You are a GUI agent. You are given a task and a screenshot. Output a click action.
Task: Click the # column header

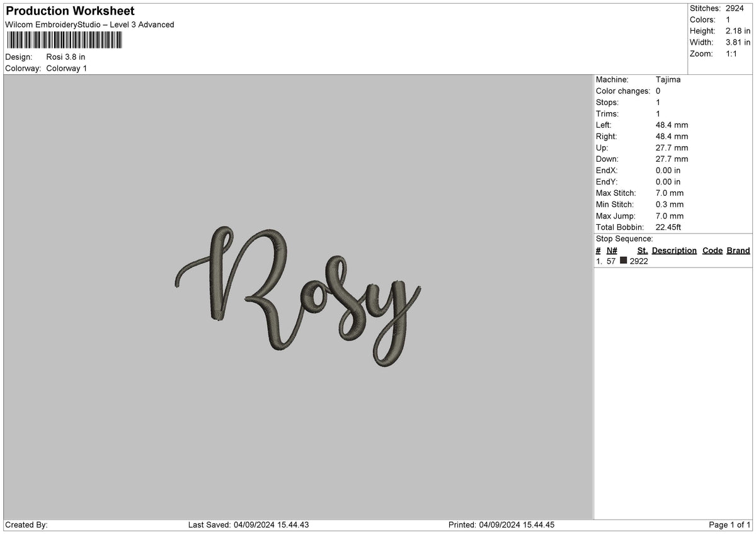click(598, 250)
